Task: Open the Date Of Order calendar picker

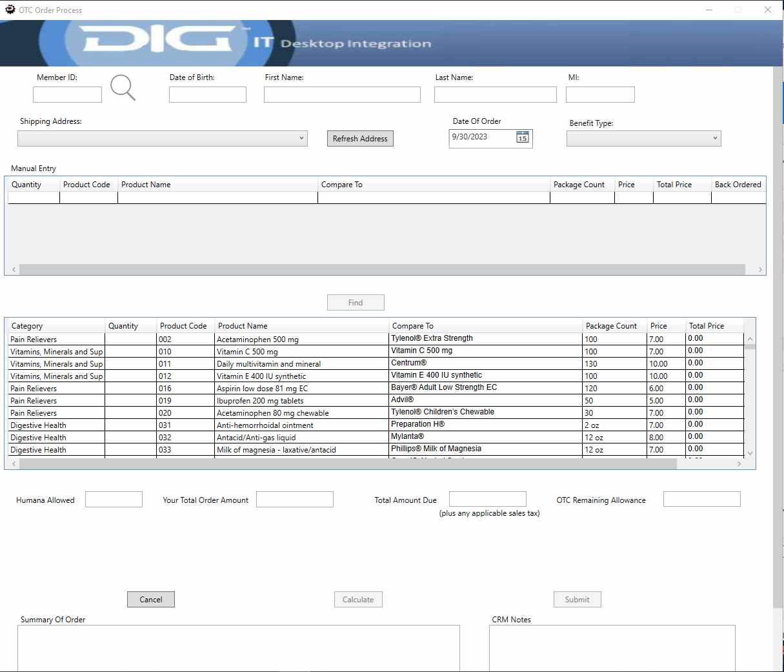Action: pos(523,137)
